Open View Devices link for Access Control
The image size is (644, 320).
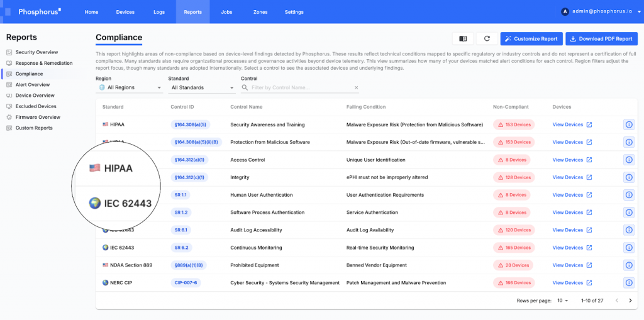click(x=568, y=160)
